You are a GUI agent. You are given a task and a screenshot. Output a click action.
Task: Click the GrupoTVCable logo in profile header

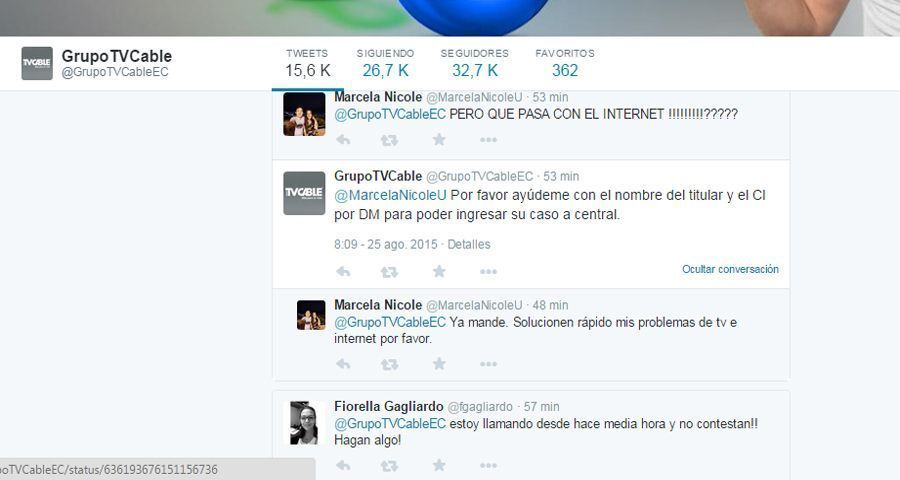point(37,62)
